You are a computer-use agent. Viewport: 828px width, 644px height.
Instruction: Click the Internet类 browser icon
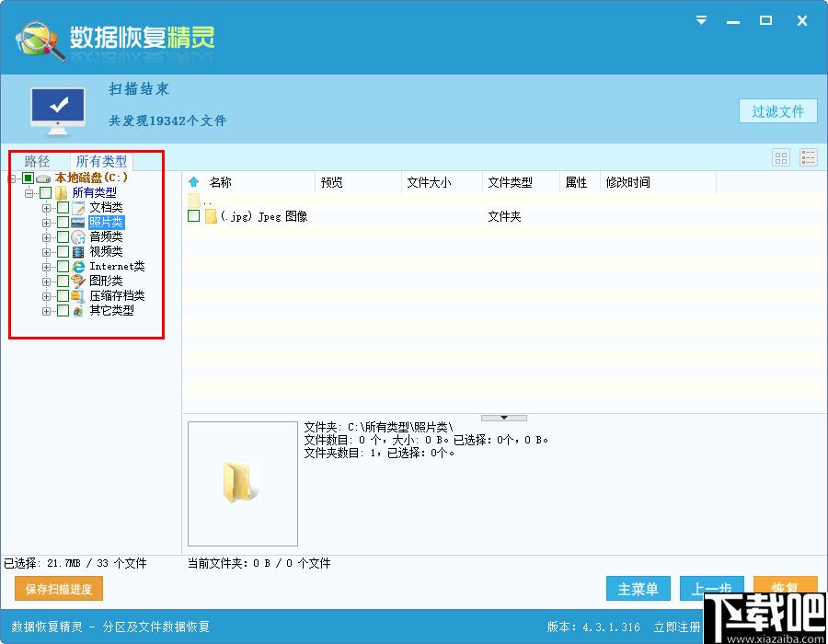click(x=78, y=267)
